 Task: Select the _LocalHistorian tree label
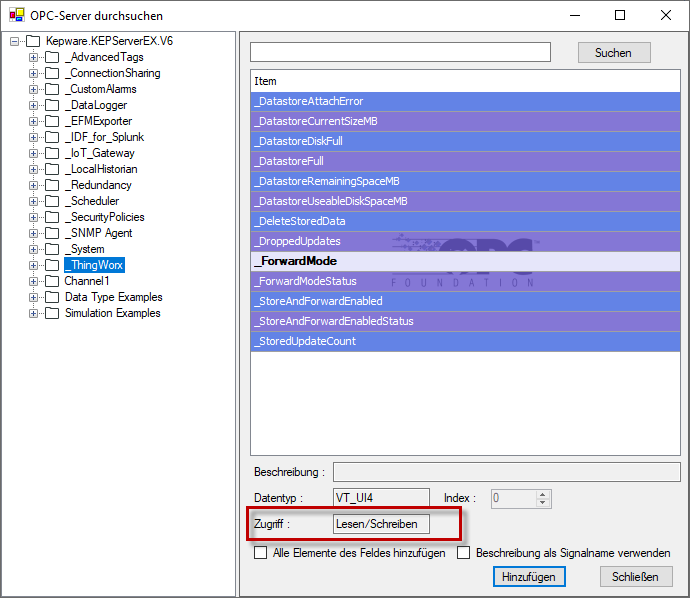pyautogui.click(x=101, y=169)
